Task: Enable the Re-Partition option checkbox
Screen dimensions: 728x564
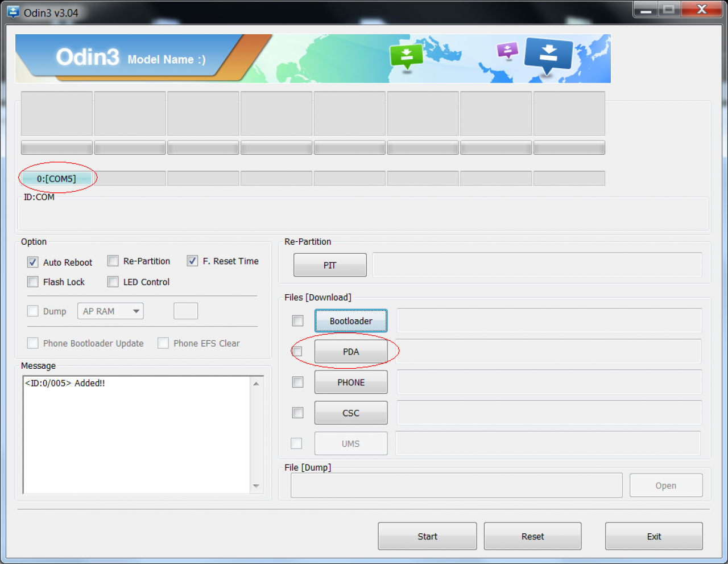Action: [113, 261]
